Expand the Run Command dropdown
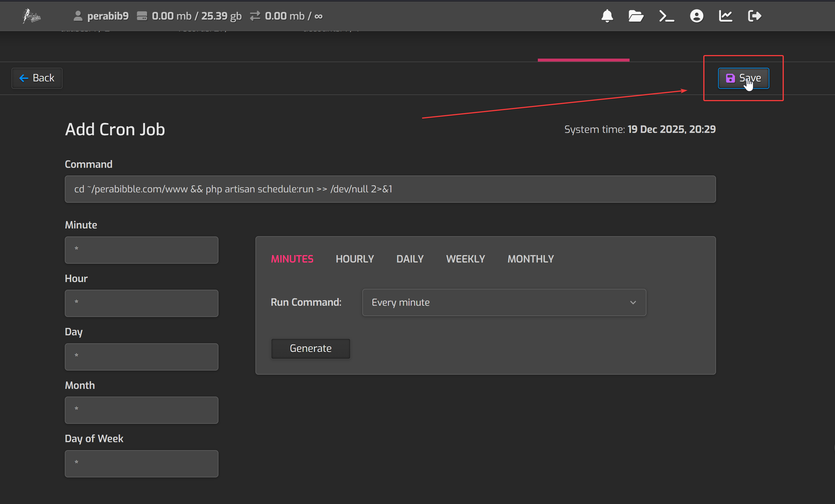 [x=504, y=302]
